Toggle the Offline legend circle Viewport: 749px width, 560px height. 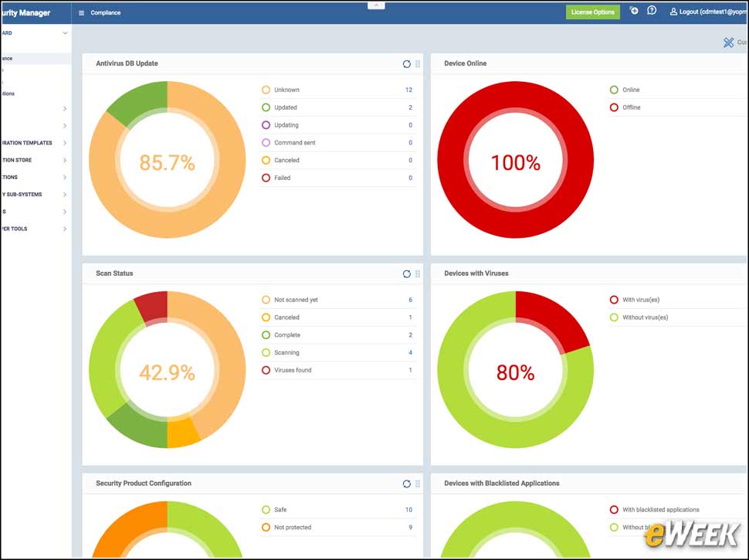click(615, 107)
